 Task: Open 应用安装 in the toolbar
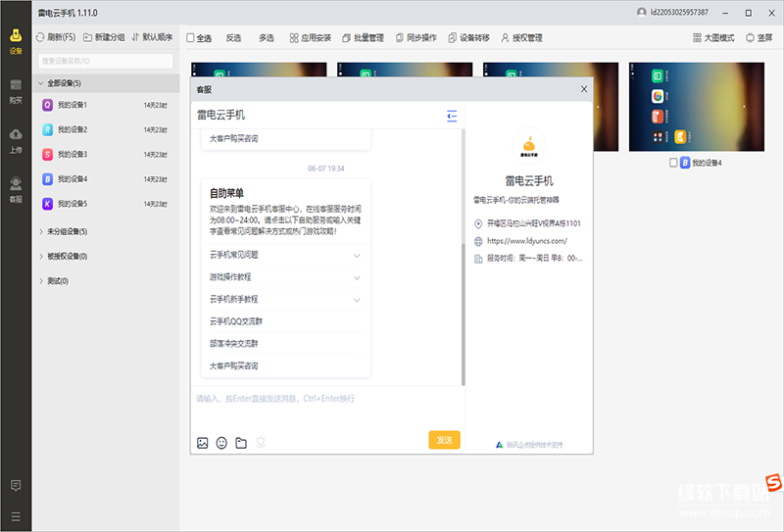pos(310,38)
